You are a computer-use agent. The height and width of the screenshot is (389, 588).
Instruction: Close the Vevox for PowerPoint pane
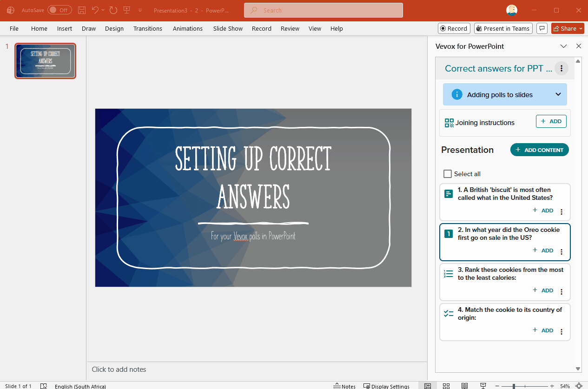pos(579,46)
